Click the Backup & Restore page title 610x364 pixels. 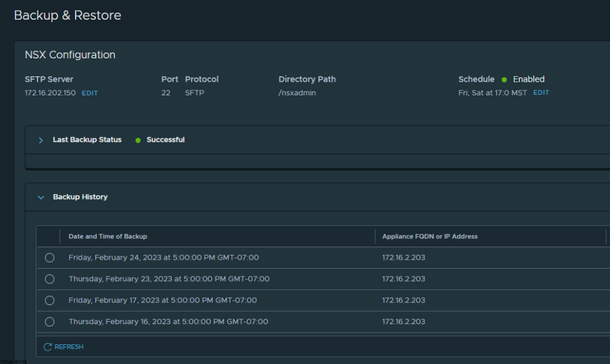click(68, 15)
